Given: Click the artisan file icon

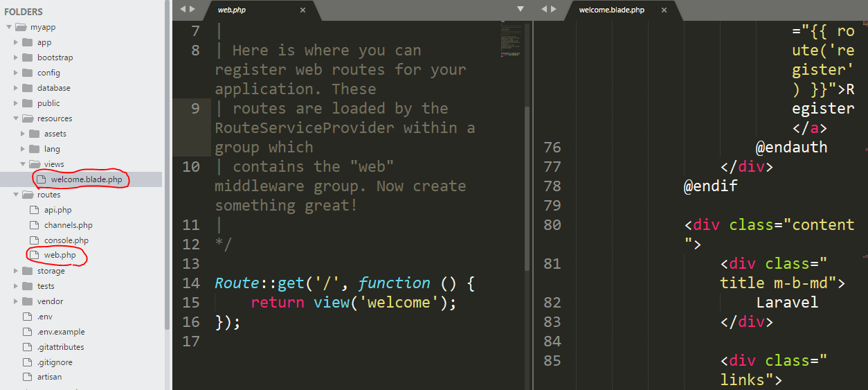Looking at the screenshot, I should click(x=27, y=378).
